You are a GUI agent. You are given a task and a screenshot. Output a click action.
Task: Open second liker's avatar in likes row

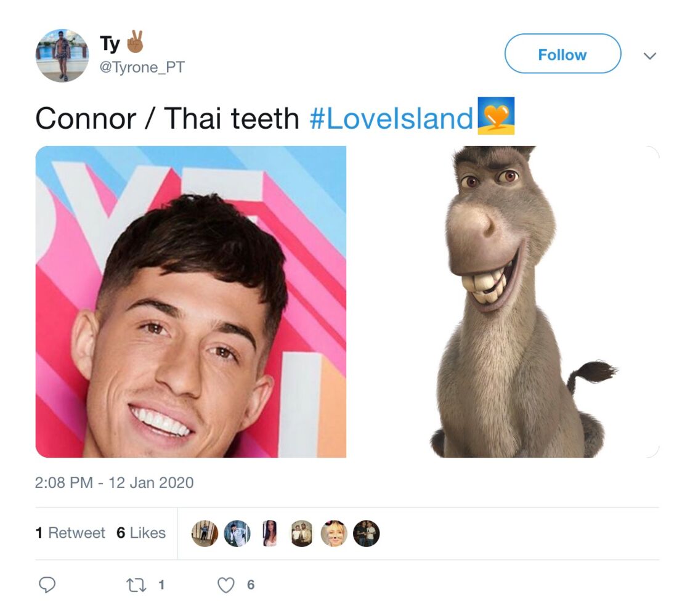[237, 533]
